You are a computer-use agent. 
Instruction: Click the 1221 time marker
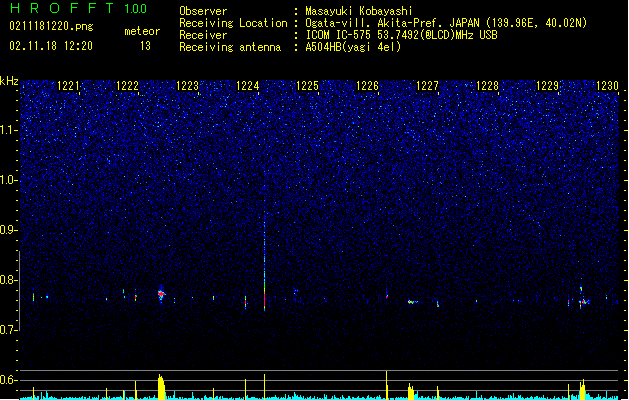(68, 86)
